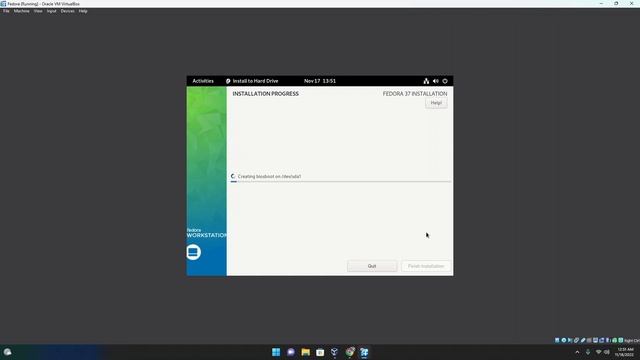Click the Fedora logo in installer sidebar
This screenshot has width=640, height=360.
(193, 252)
